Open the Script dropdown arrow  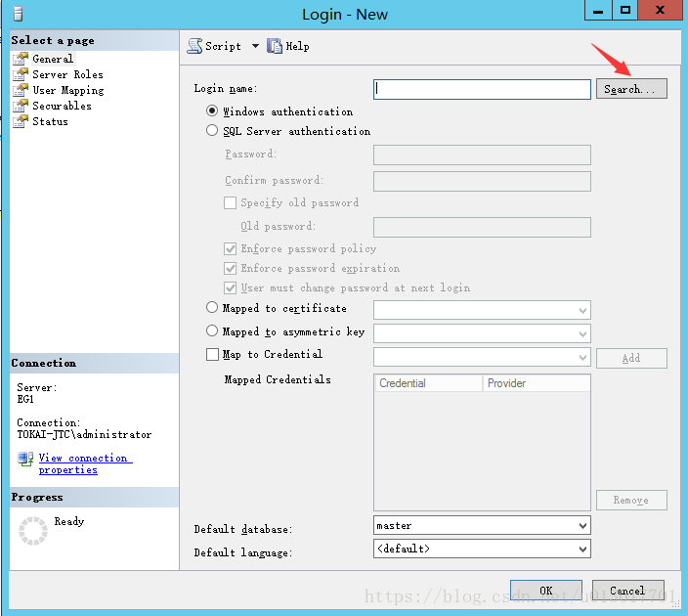255,46
